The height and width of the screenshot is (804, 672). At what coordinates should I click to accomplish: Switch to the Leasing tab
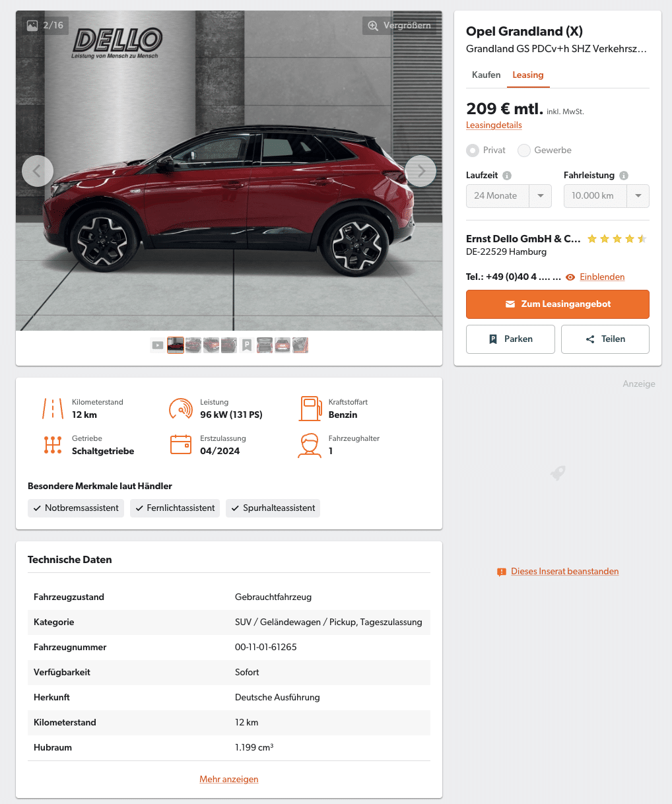528,75
